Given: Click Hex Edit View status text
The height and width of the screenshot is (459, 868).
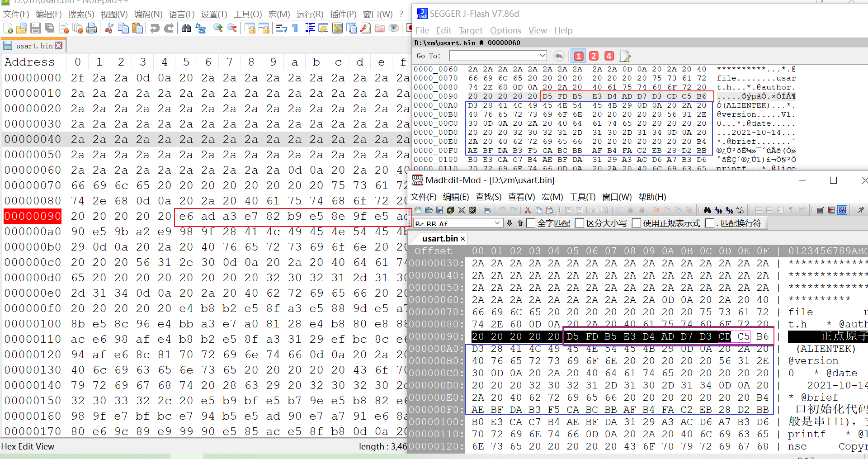Looking at the screenshot, I should (x=28, y=447).
